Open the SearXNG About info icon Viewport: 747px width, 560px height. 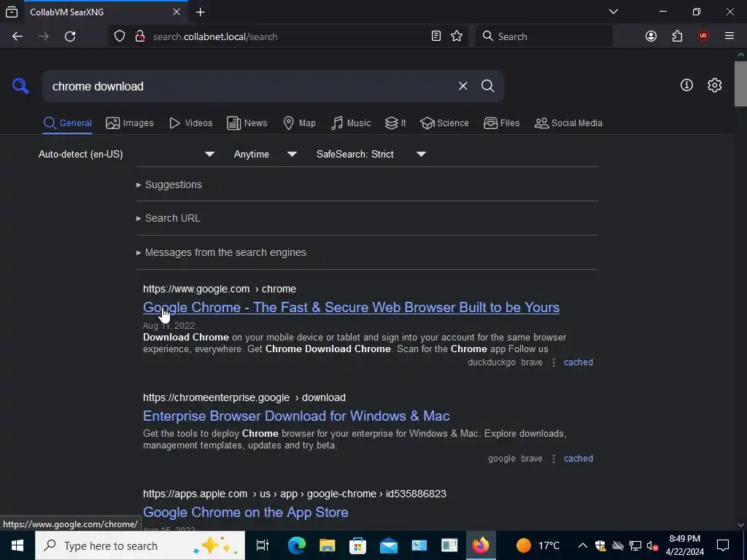(686, 85)
